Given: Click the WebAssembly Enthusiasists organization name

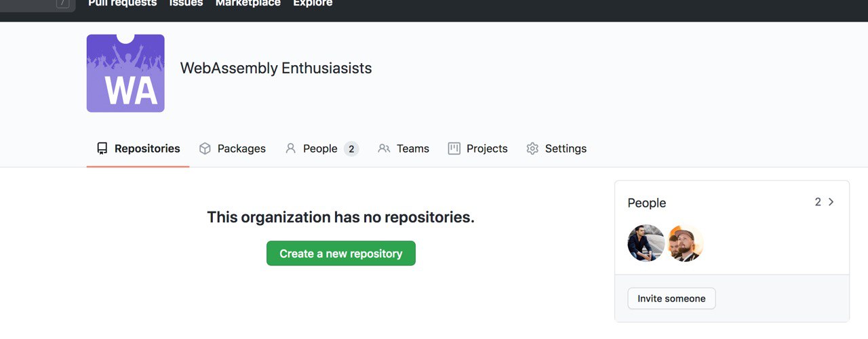Looking at the screenshot, I should tap(276, 68).
